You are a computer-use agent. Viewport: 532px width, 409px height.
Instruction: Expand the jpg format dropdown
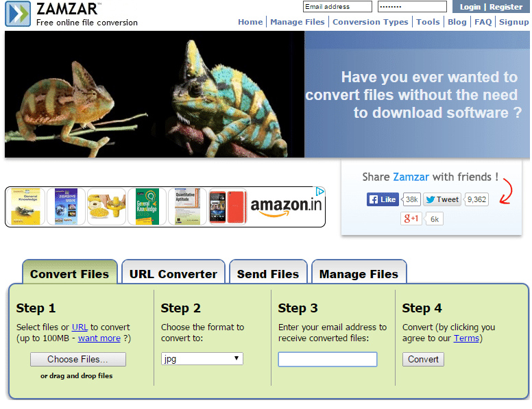(x=202, y=358)
